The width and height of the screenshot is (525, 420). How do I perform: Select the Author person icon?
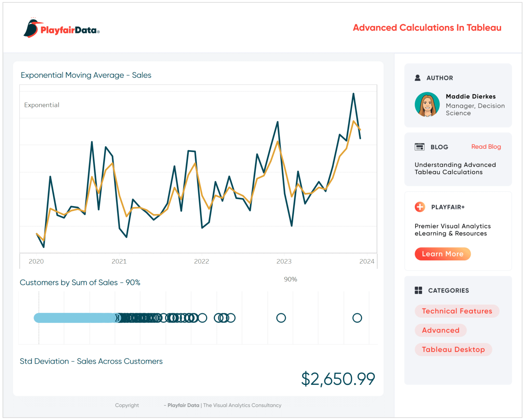coord(418,78)
